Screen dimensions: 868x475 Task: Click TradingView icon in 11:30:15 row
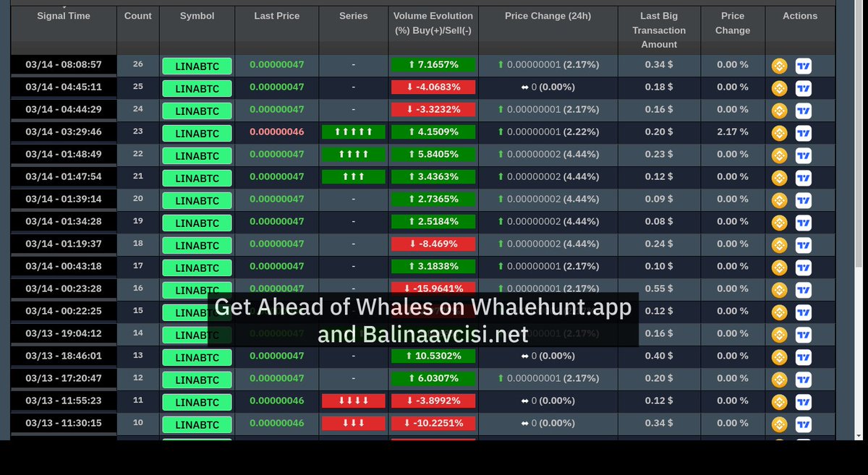point(803,424)
